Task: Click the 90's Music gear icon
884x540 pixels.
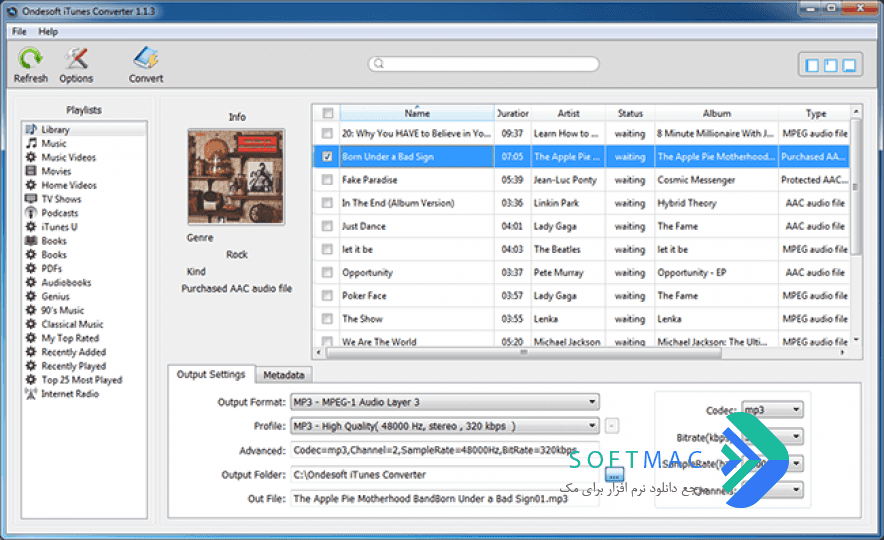Action: tap(31, 310)
